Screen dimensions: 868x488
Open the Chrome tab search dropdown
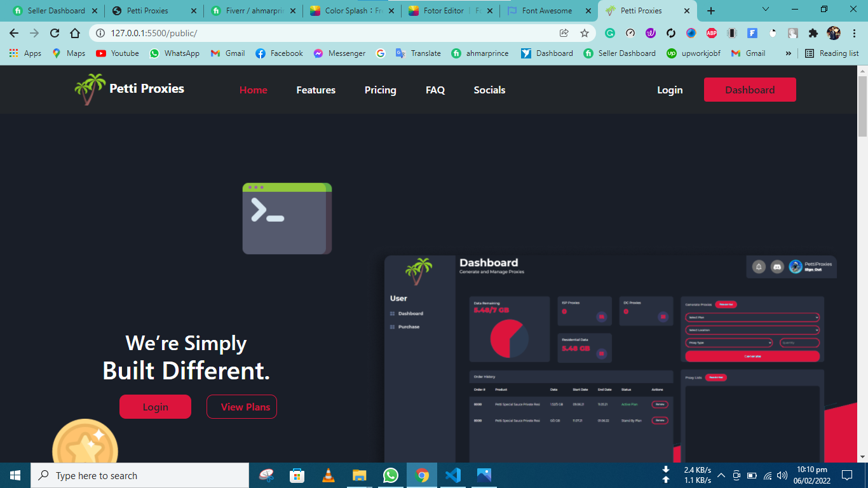pos(766,10)
